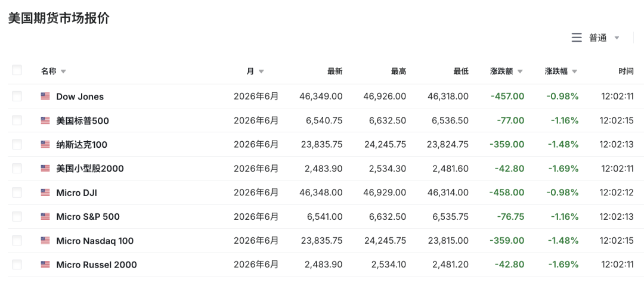The image size is (644, 283).
Task: Click the flag icon beside Micro DJI
Action: click(x=45, y=192)
